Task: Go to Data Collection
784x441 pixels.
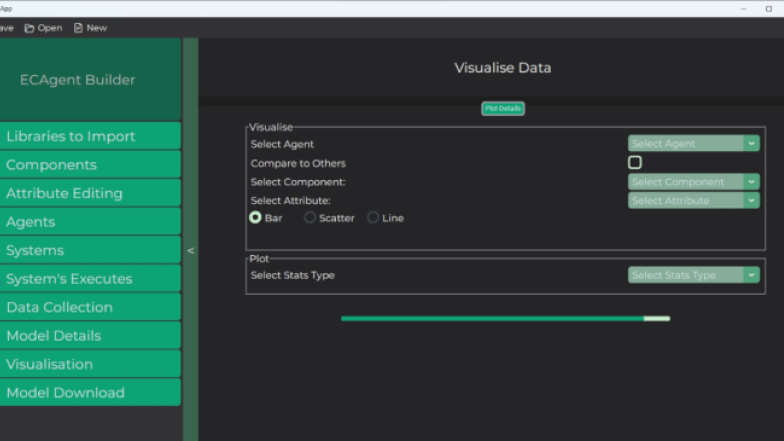Action: coord(90,307)
